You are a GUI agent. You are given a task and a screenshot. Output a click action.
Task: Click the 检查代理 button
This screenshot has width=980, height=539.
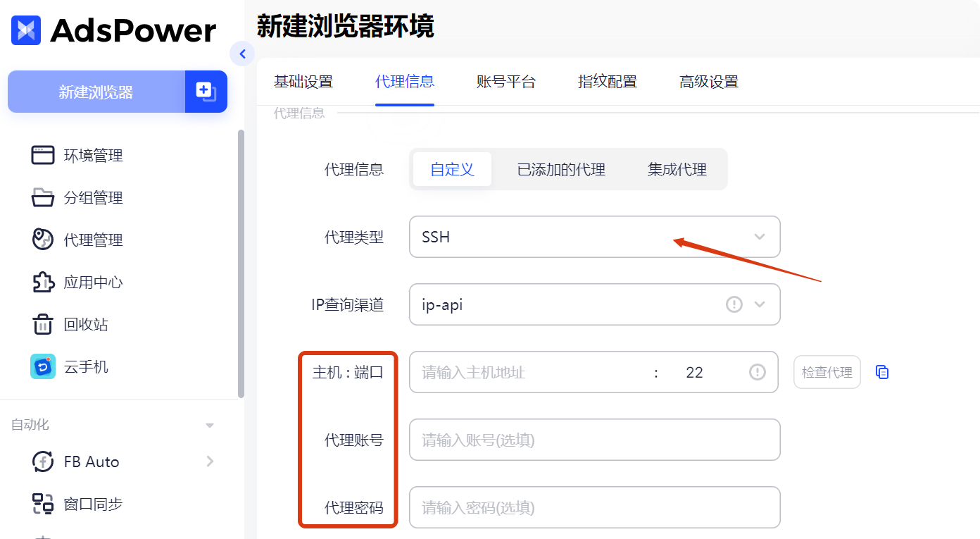click(827, 372)
